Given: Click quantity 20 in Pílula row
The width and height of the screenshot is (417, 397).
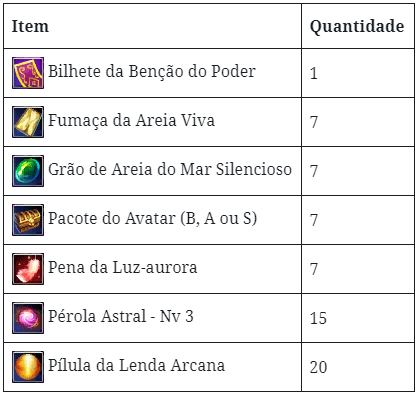Looking at the screenshot, I should pos(318,367).
